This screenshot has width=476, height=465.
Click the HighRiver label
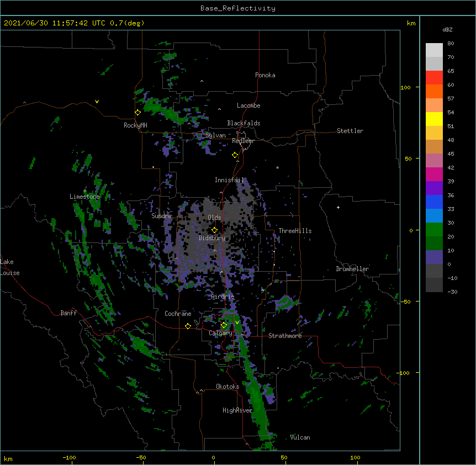[x=237, y=410]
